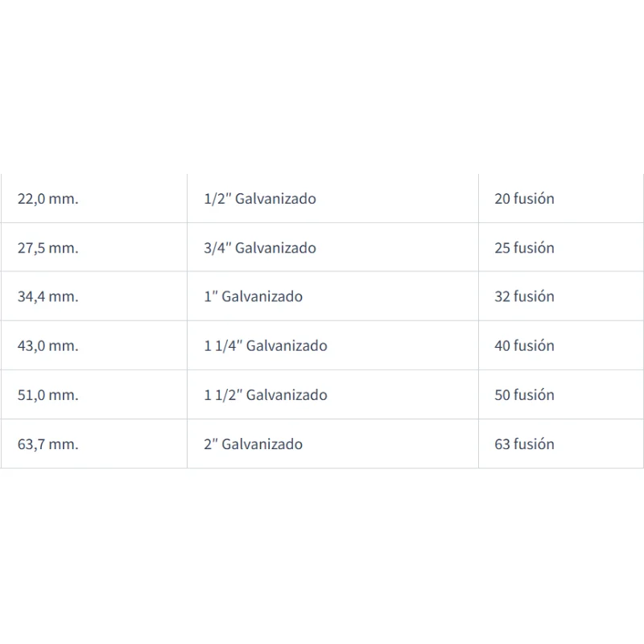Click the 63,7 mm. cell
Viewport: 644px width, 644px height.
(94, 444)
